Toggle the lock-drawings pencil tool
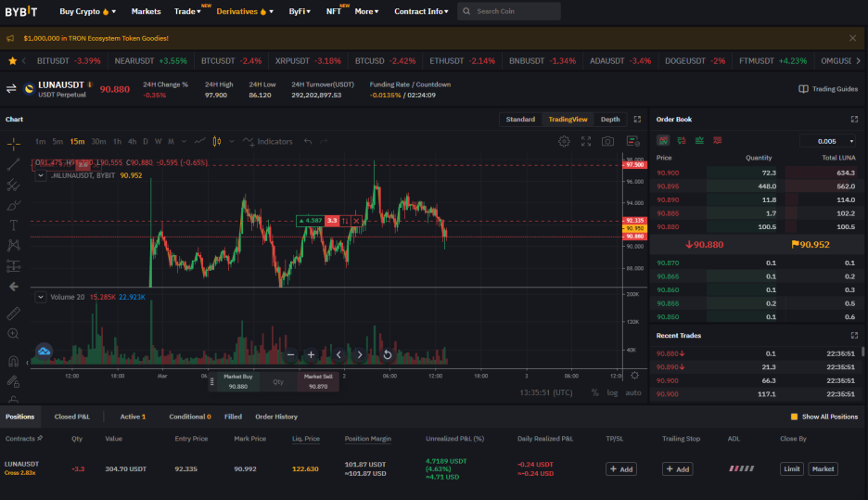Screen dimensions: 868x500 pos(13,381)
